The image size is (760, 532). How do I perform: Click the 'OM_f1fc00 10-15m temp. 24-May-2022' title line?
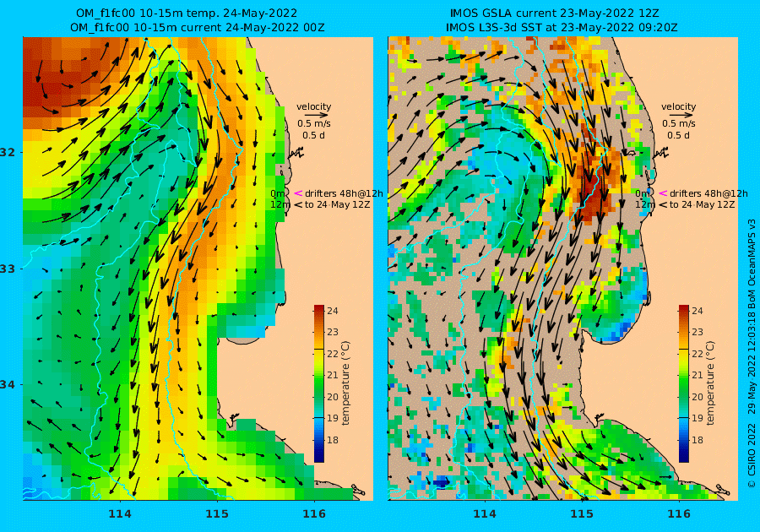[187, 13]
